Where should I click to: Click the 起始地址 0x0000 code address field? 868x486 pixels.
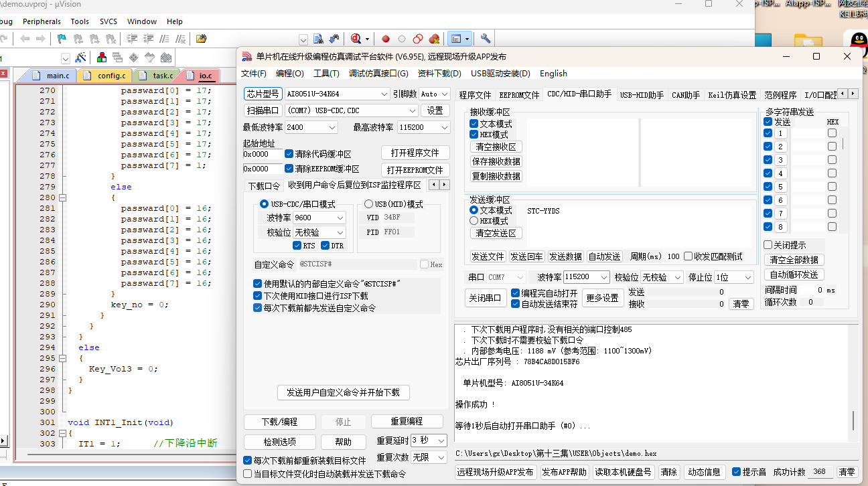pyautogui.click(x=262, y=154)
